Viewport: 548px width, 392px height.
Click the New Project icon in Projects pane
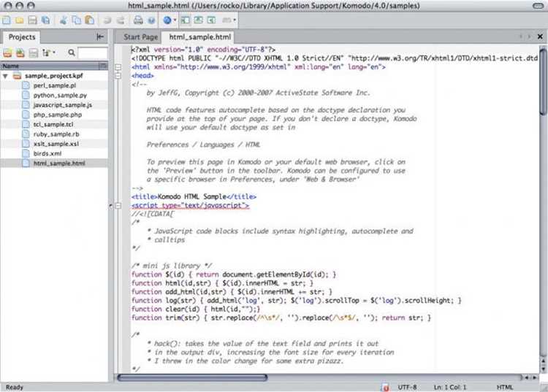coord(7,53)
